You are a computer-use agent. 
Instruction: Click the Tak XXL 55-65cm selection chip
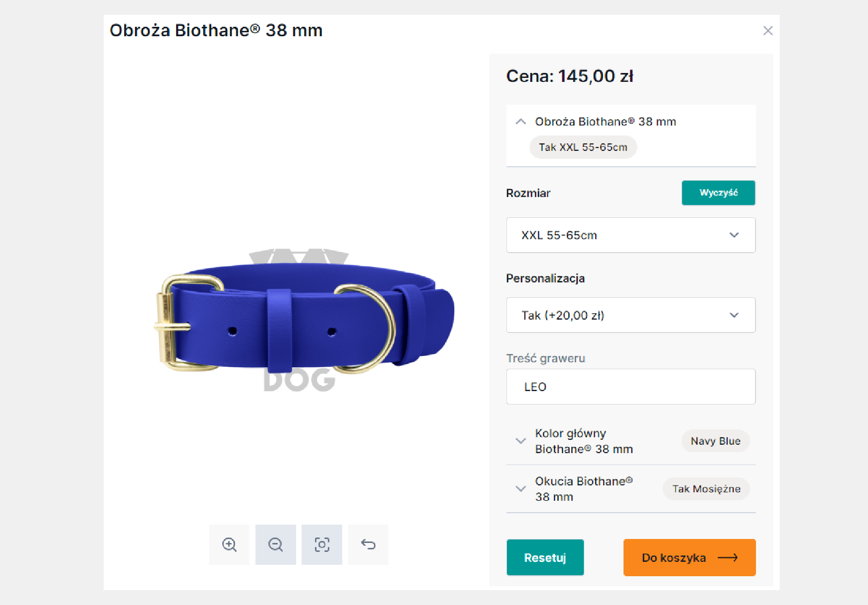[583, 147]
